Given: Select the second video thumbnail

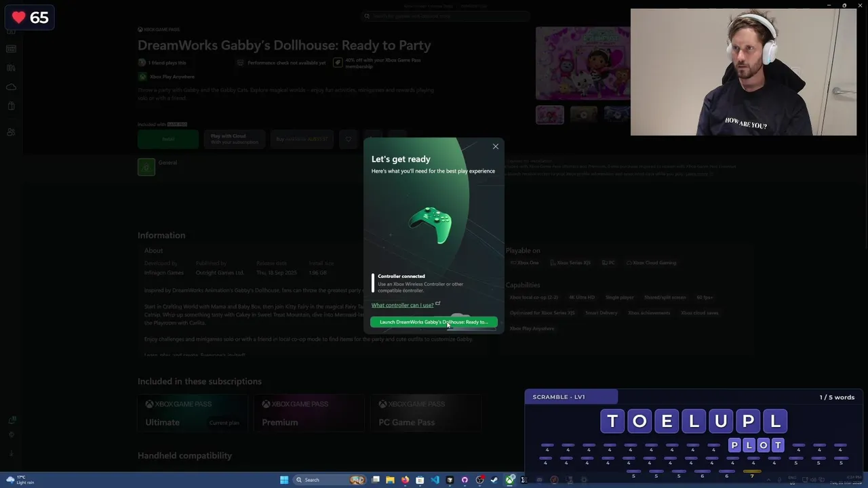Looking at the screenshot, I should (x=583, y=115).
